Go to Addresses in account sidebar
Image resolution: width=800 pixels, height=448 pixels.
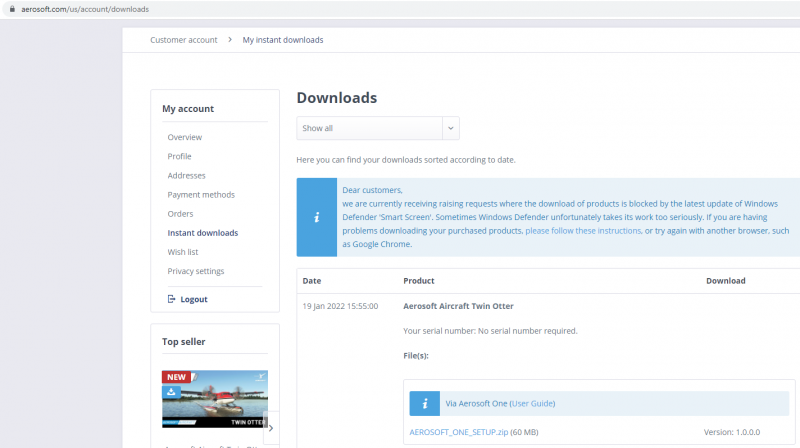[186, 176]
